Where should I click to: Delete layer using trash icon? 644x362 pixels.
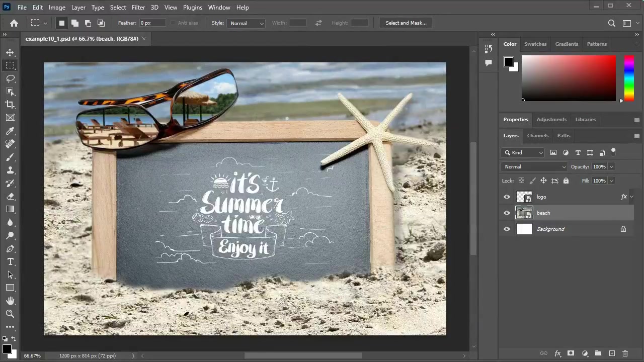point(625,353)
